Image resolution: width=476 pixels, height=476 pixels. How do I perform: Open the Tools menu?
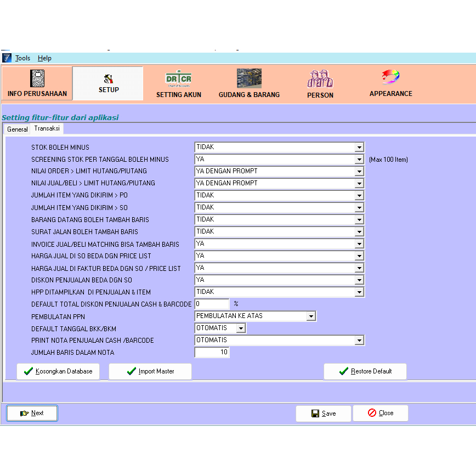point(23,58)
